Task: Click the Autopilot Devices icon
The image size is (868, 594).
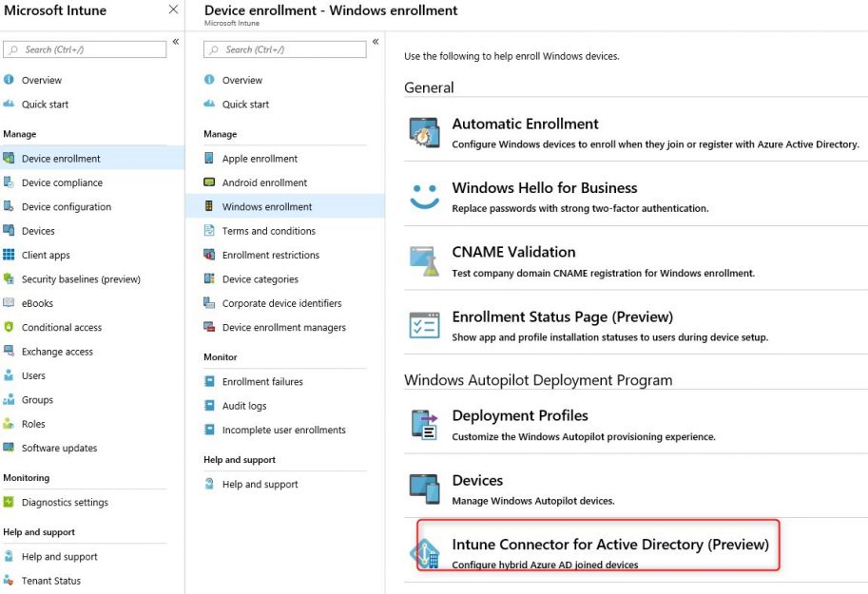Action: (422, 489)
